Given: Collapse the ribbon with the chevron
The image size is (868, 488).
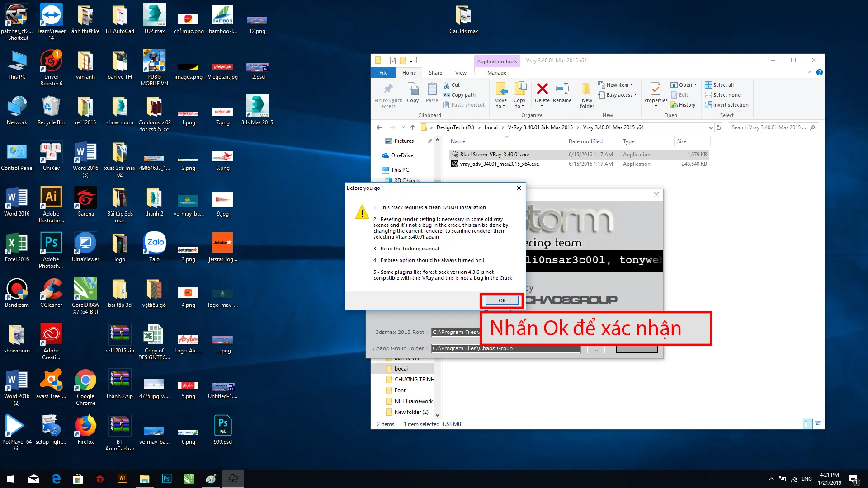Looking at the screenshot, I should click(810, 73).
